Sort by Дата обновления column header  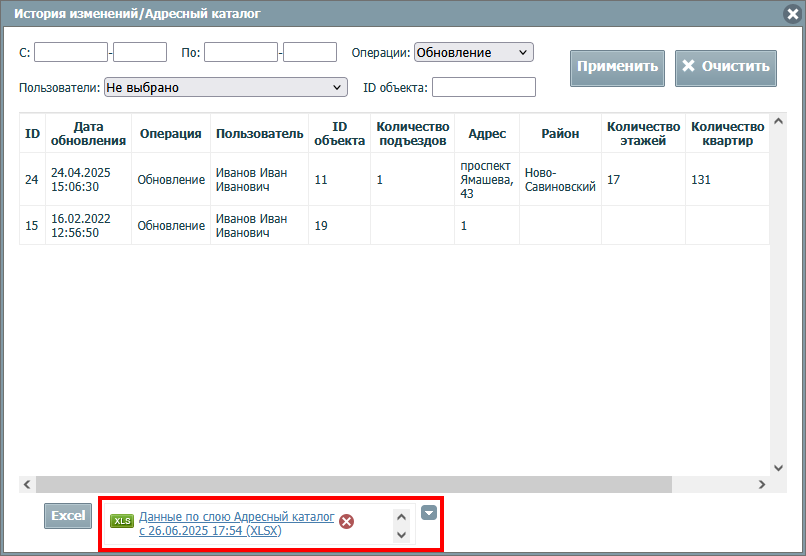pos(88,134)
